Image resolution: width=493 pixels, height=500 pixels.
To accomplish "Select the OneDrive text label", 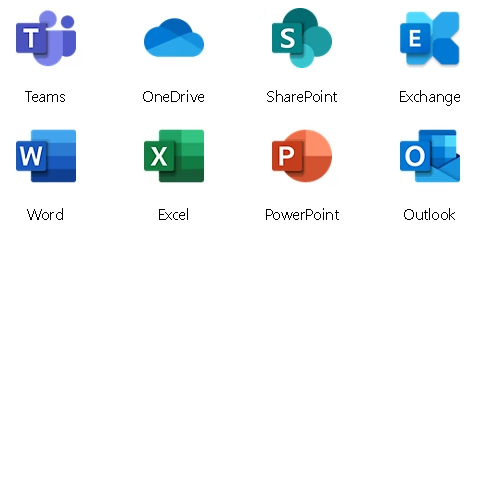I will click(x=173, y=97).
